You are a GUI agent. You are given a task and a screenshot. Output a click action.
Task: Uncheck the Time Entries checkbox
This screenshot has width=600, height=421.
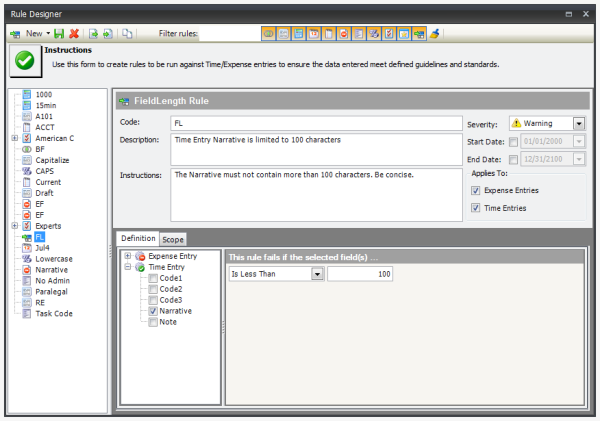tap(475, 208)
